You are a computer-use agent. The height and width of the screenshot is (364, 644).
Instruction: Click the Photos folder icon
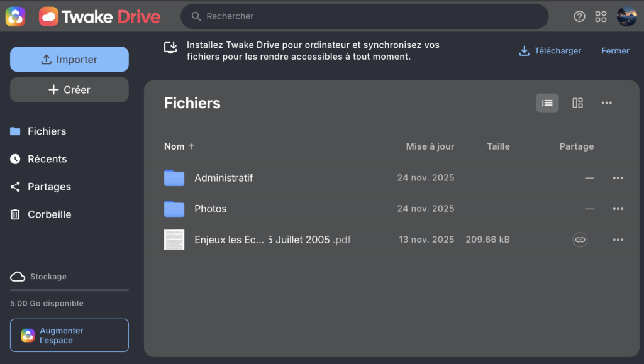(x=174, y=209)
